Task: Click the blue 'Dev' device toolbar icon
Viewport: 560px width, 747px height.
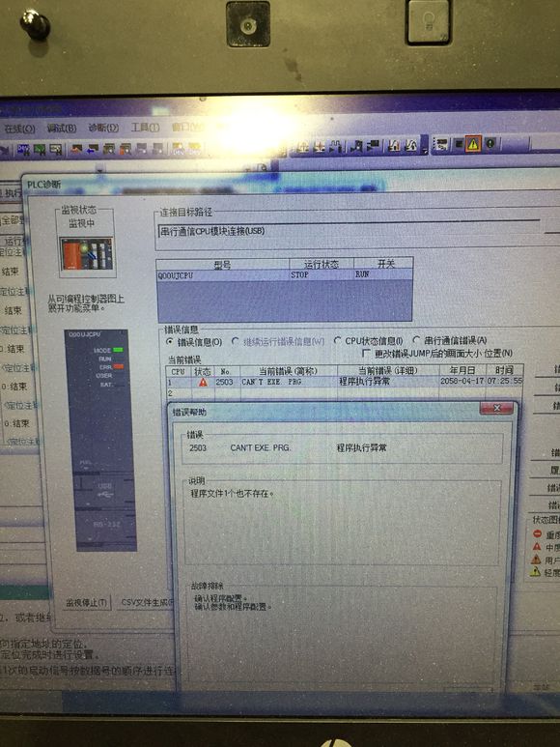Action: [x=23, y=150]
